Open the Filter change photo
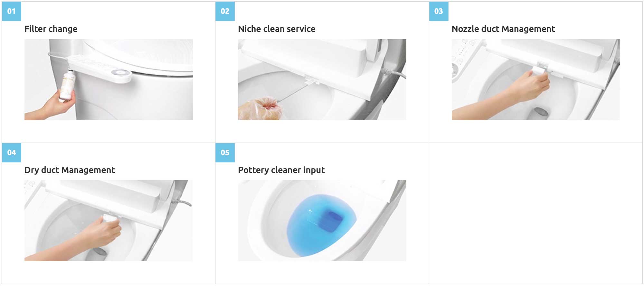 point(109,79)
